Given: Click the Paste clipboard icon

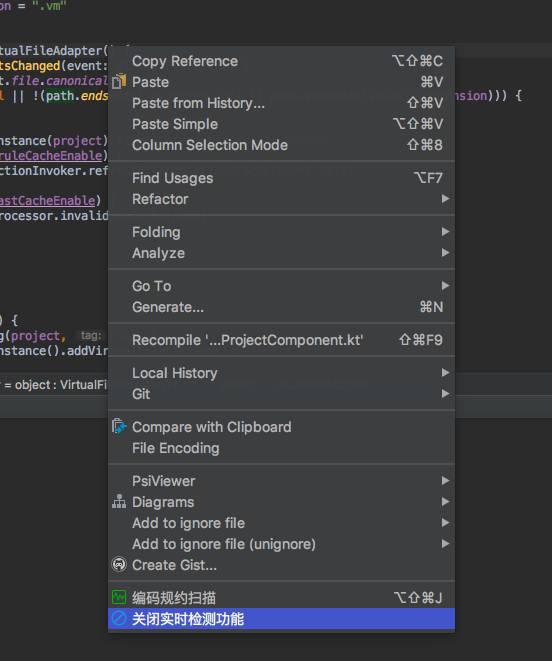Looking at the screenshot, I should point(119,81).
